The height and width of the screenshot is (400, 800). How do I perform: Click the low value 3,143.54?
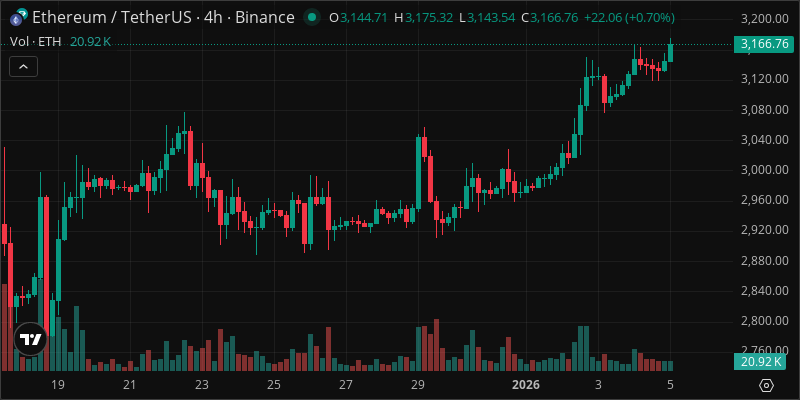tap(490, 18)
